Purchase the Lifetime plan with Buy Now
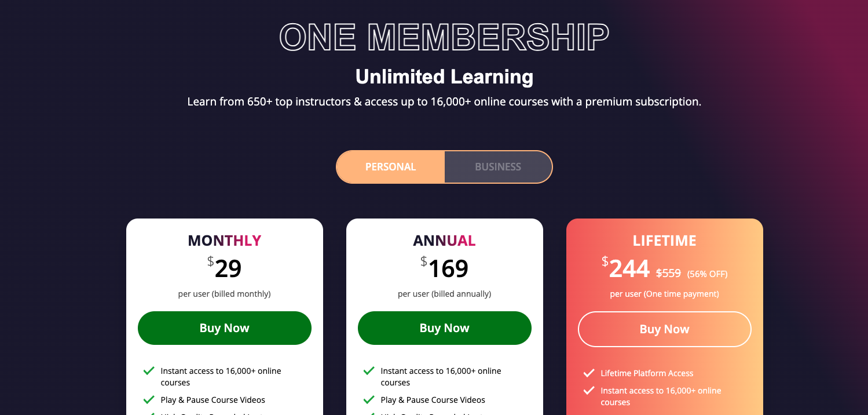 coord(664,329)
